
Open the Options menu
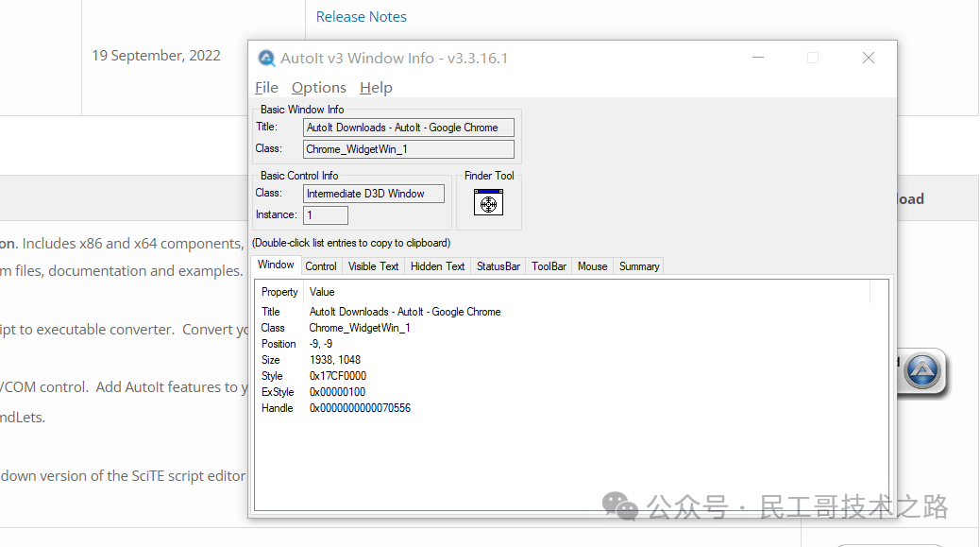319,88
